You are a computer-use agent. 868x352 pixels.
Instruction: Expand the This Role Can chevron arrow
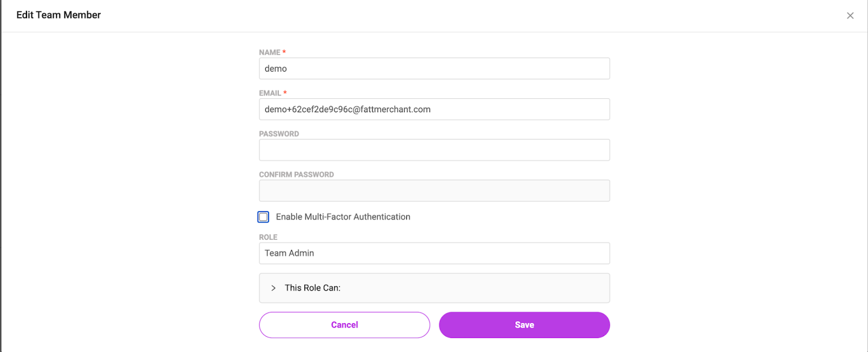tap(273, 288)
